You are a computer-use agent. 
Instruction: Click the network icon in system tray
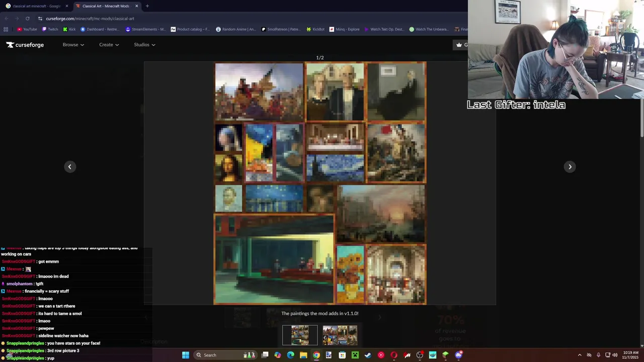[608, 355]
